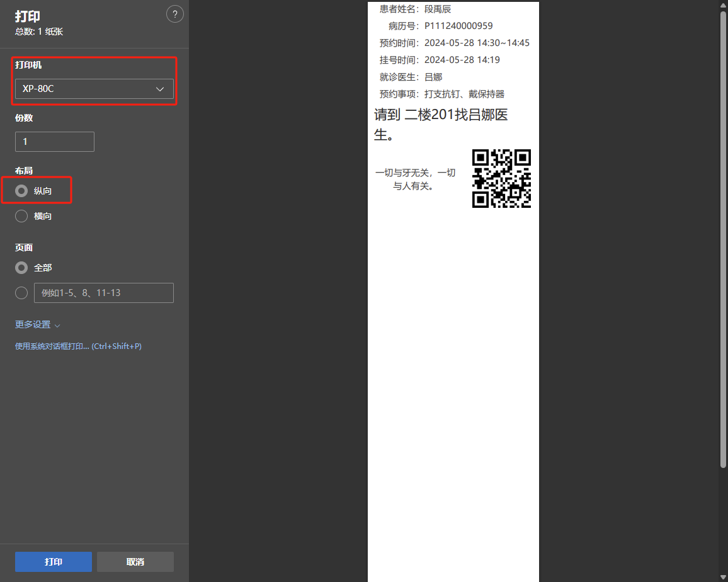Click the copies number field
The width and height of the screenshot is (728, 582).
pos(55,142)
